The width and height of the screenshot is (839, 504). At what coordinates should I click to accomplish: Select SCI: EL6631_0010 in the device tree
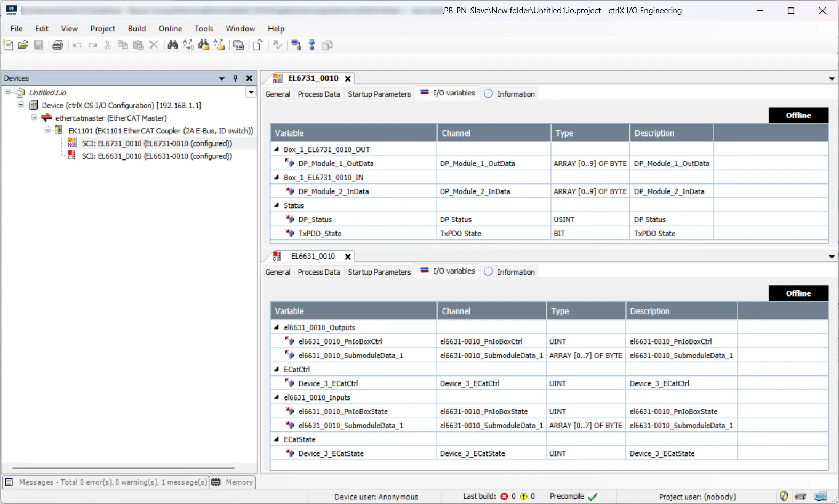pos(157,156)
